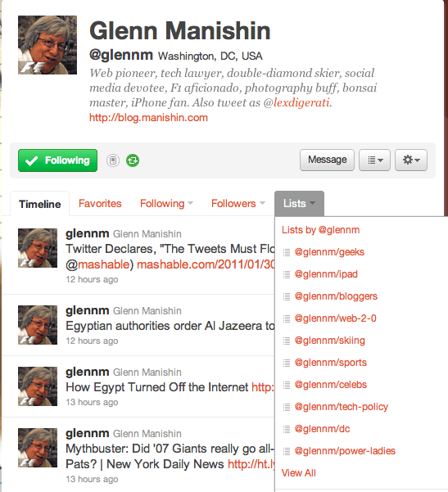448x492 pixels.
Task: Click list icon beside @glennm/skiing
Action: pos(287,341)
